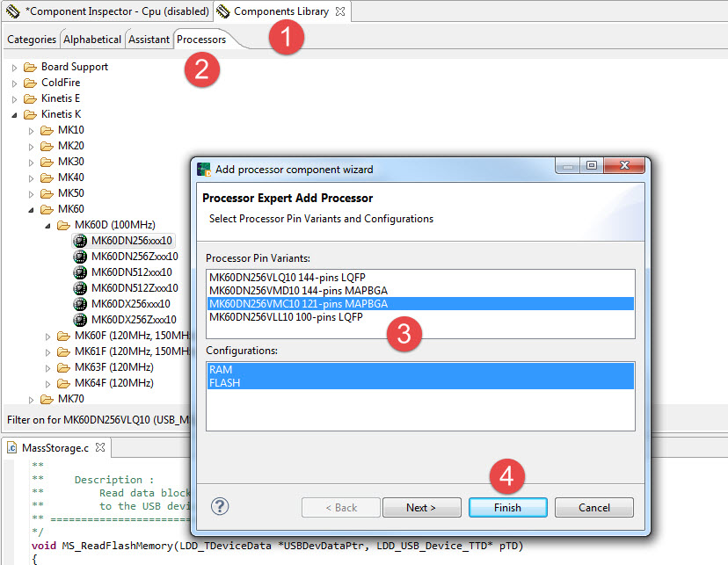Select the MK60DN256xxx10 processor chip icon

tap(80, 241)
